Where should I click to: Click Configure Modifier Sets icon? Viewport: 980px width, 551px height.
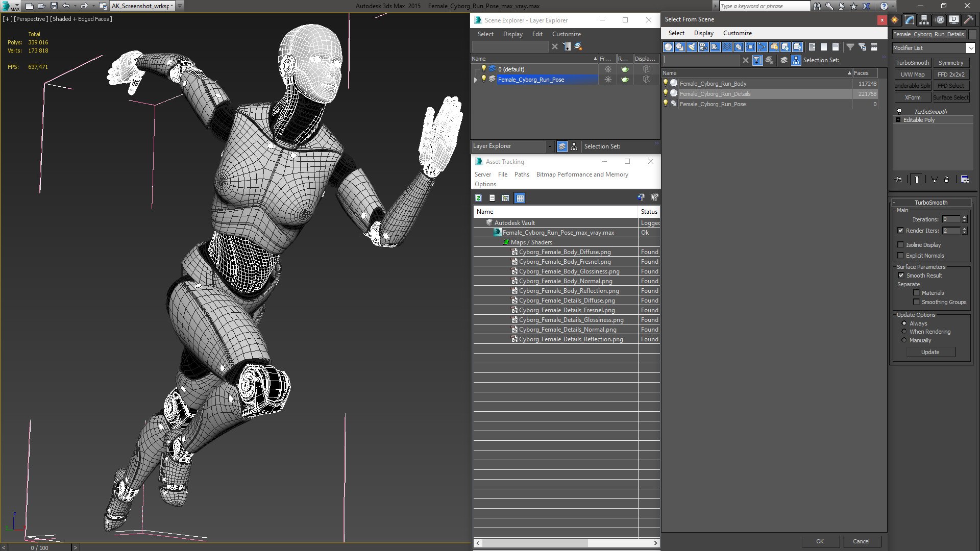click(965, 180)
